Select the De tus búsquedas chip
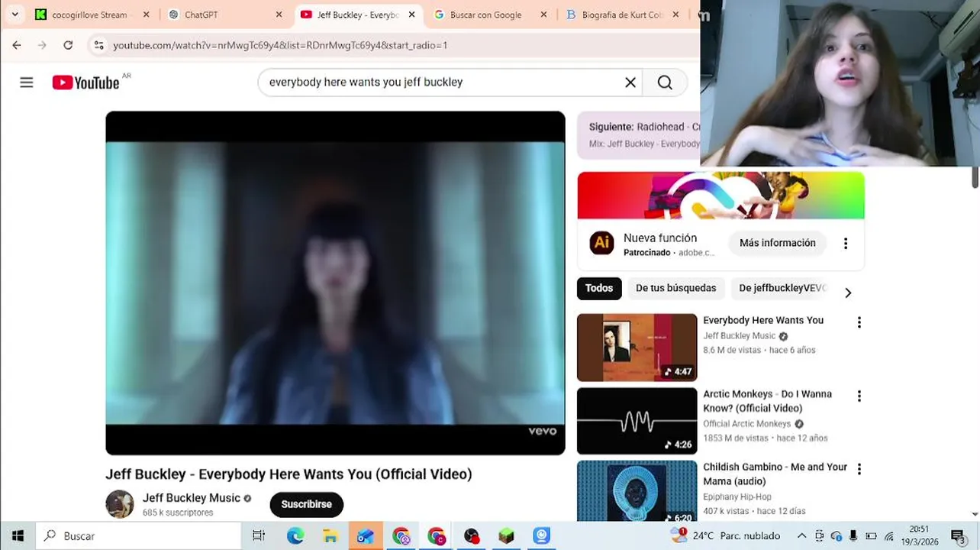Image resolution: width=980 pixels, height=550 pixels. pyautogui.click(x=676, y=288)
